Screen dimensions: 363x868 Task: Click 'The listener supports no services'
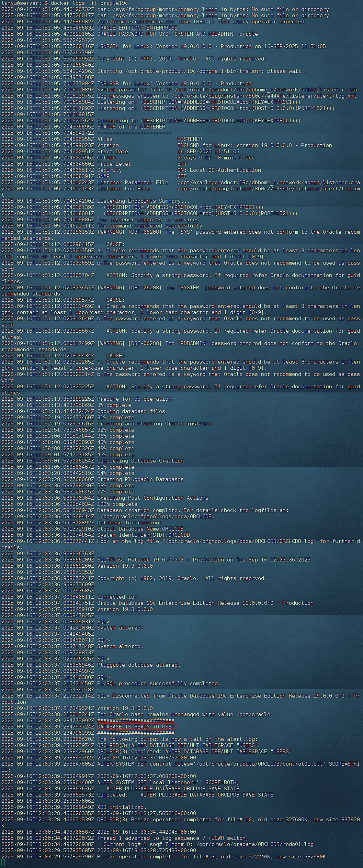(148, 220)
